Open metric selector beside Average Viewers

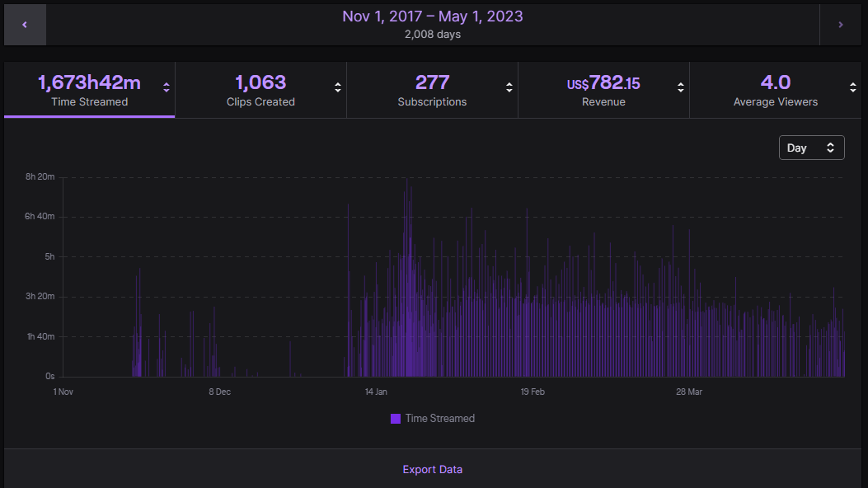(x=853, y=87)
